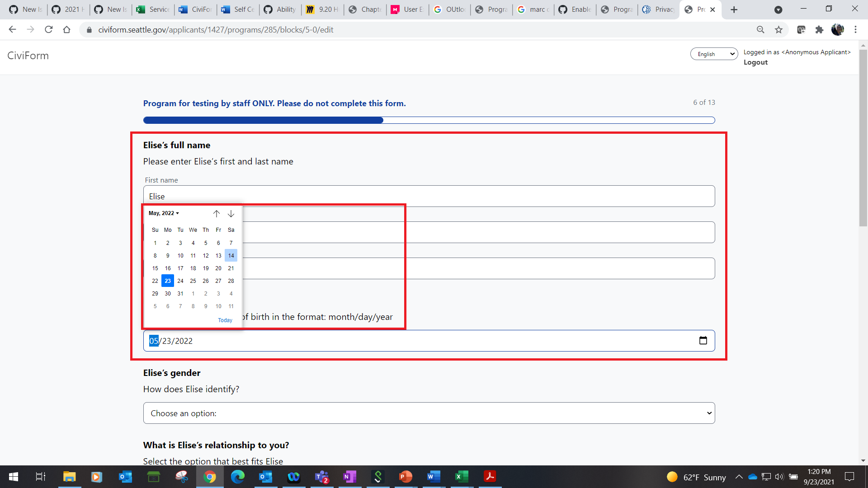Open Chrome extensions puzzle icon
Screen dimensions: 868x488
tap(819, 30)
